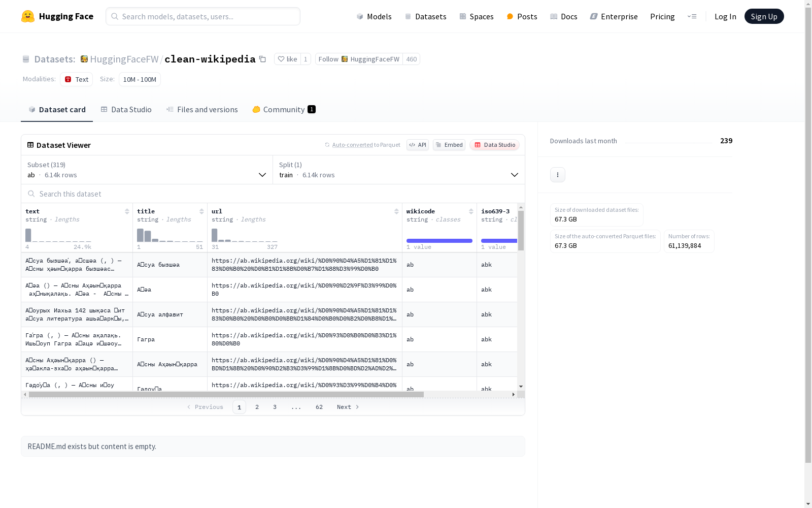Click the Log In link
This screenshot has height=508, width=812.
(x=725, y=16)
